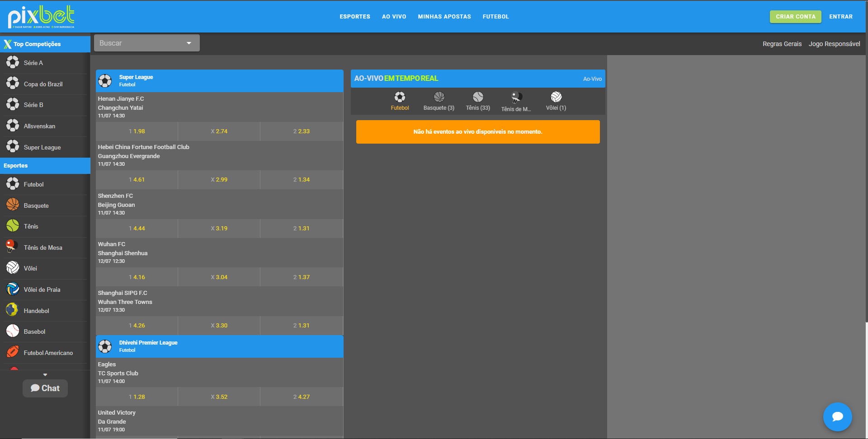Image resolution: width=868 pixels, height=439 pixels.
Task: Select away odds 1.37 Shanghai Shenhua
Action: click(302, 277)
